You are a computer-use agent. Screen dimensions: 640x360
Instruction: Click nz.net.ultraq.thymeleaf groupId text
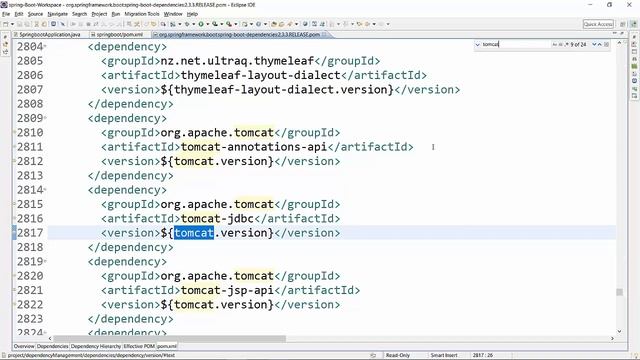(x=237, y=61)
